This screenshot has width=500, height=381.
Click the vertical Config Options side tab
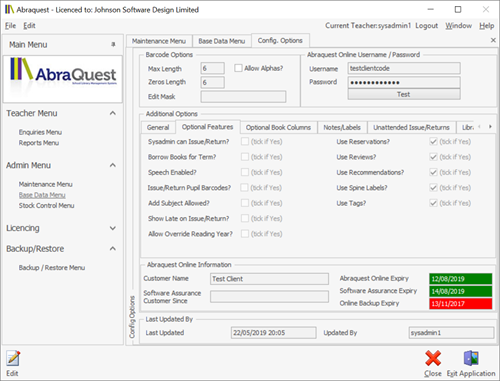(x=132, y=317)
